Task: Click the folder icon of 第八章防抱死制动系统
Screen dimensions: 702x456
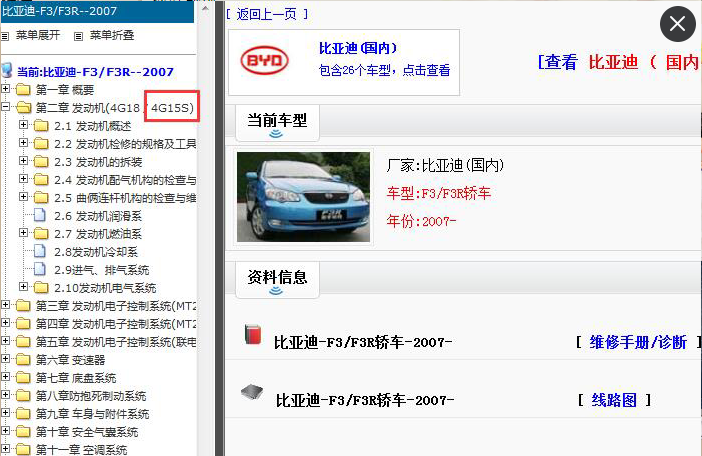Action: point(23,396)
